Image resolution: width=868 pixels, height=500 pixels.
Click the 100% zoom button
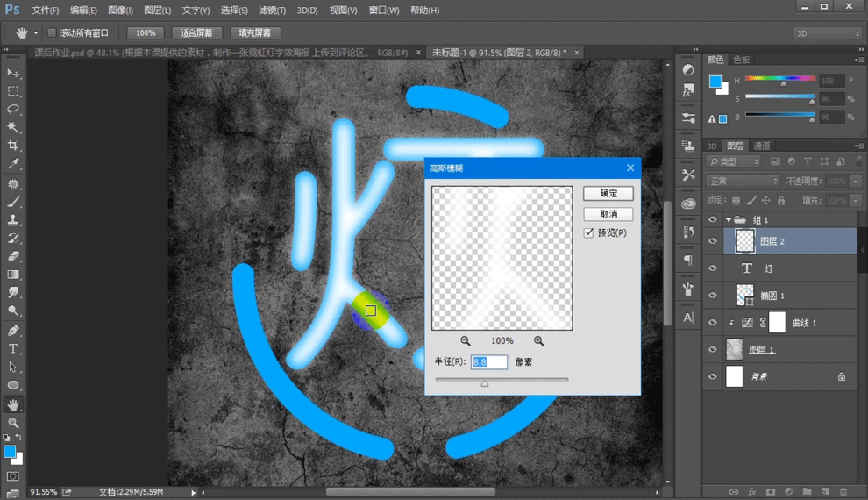[x=146, y=33]
